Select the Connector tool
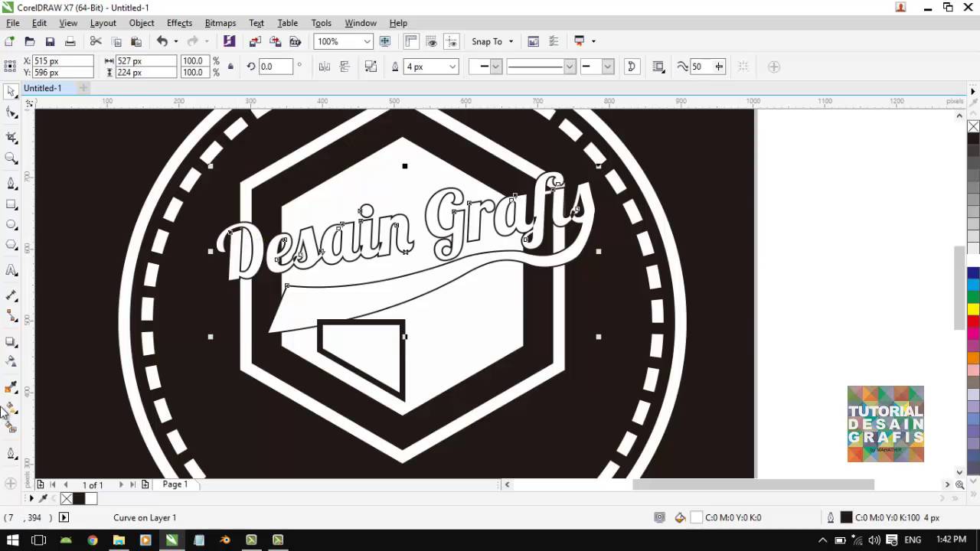Image resolution: width=980 pixels, height=551 pixels. (11, 316)
